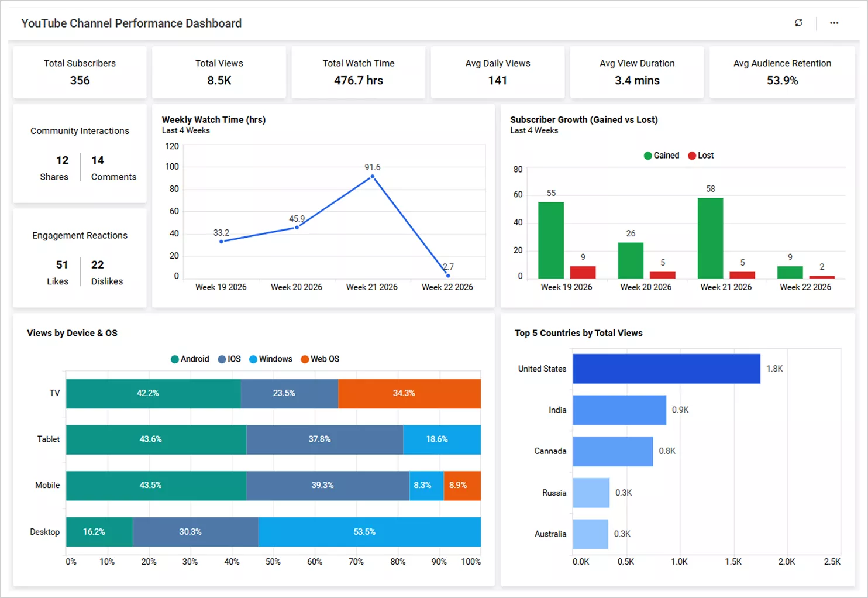Click the 14 Comments value
Image resolution: width=868 pixels, height=598 pixels.
[x=98, y=160]
